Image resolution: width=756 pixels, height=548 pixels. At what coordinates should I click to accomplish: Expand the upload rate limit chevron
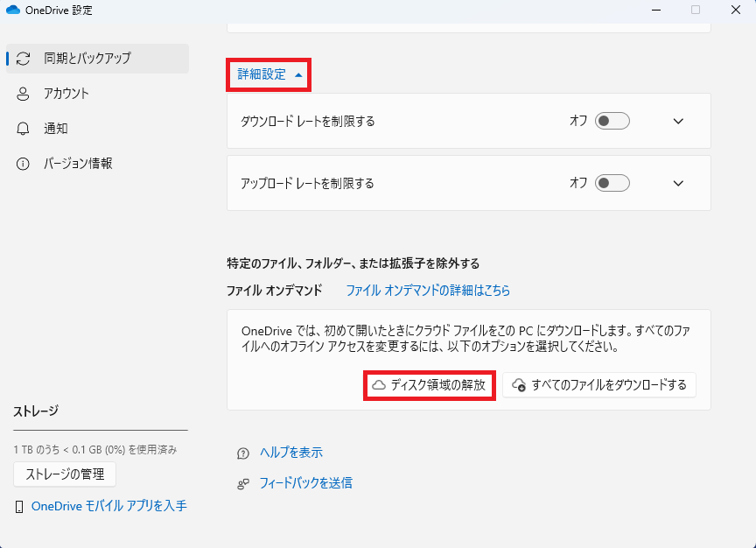tap(678, 183)
